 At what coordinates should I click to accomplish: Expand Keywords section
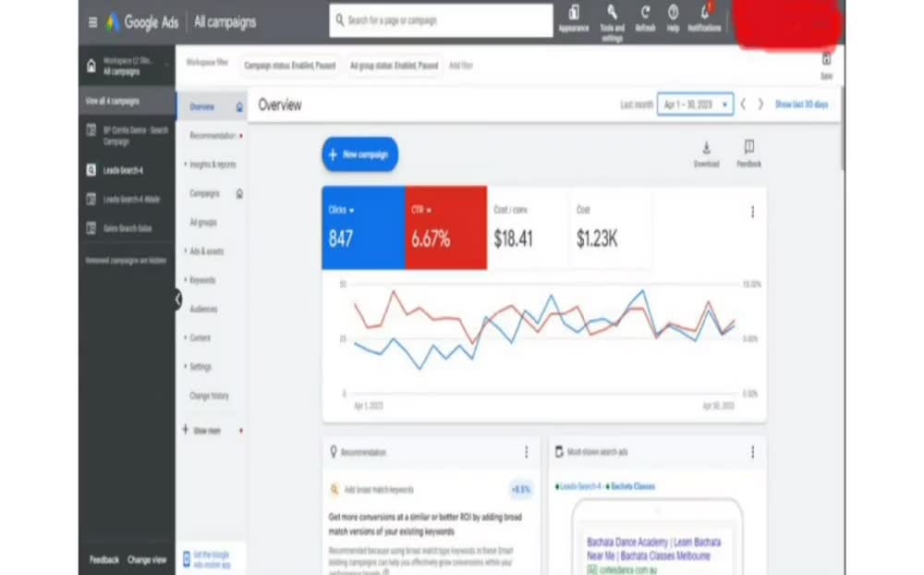[x=200, y=280]
